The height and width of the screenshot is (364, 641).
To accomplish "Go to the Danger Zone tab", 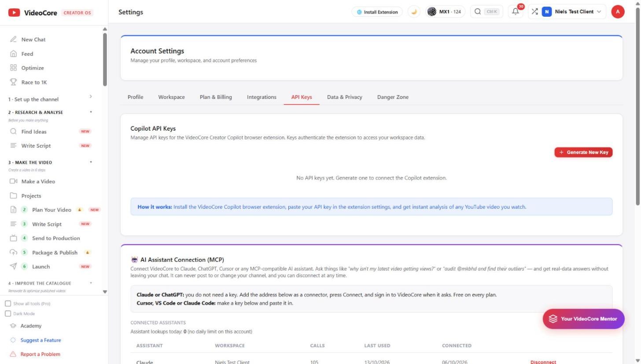I will 393,97.
